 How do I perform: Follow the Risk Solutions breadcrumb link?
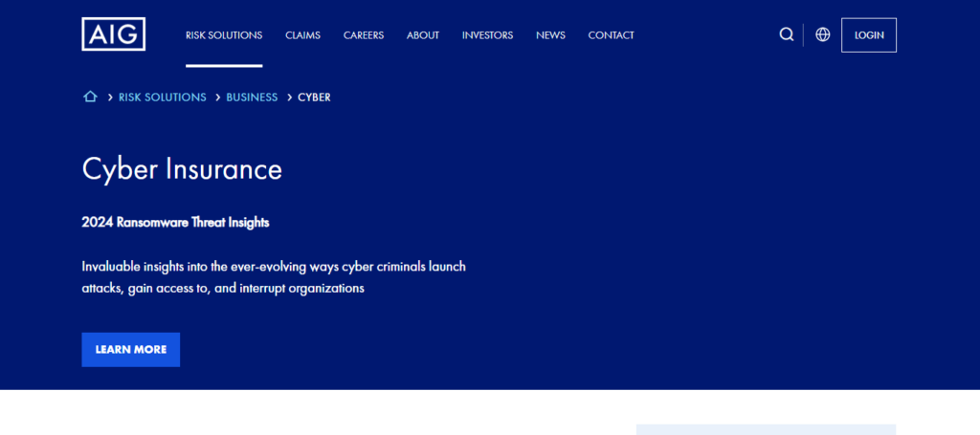163,98
